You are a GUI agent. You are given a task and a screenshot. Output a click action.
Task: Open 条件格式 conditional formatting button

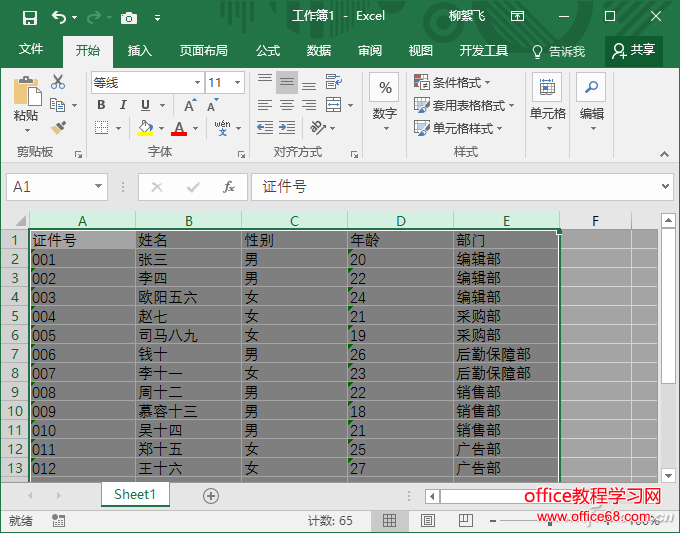(455, 82)
